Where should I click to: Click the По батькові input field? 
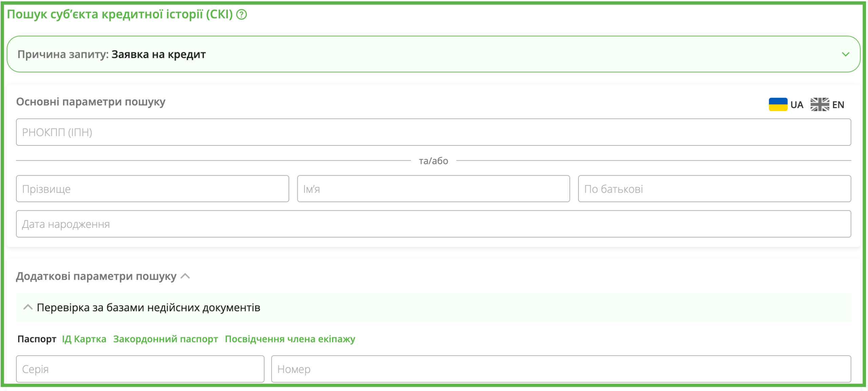click(714, 189)
